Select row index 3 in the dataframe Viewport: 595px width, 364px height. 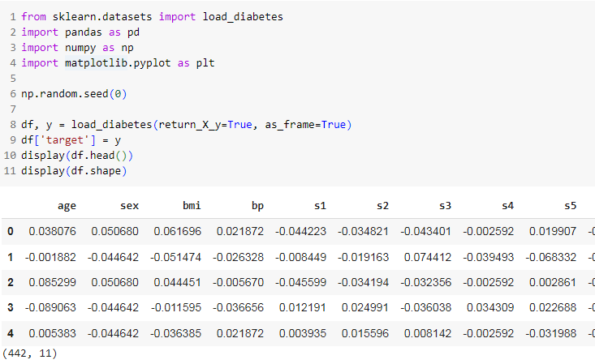point(11,308)
